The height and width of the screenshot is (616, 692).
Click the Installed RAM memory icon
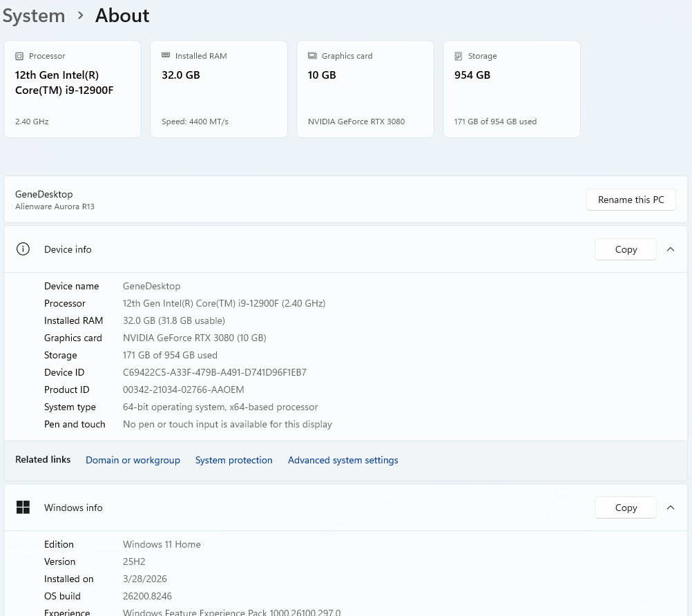click(x=166, y=56)
